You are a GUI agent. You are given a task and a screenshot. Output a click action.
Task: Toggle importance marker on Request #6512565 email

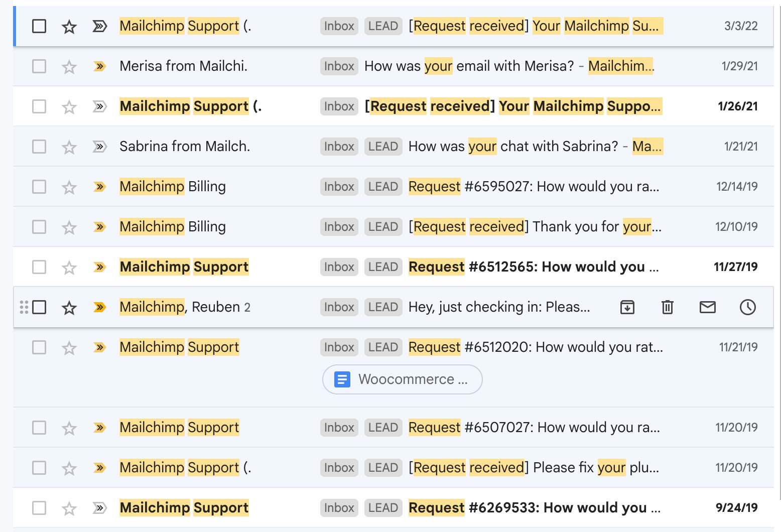[x=100, y=267]
